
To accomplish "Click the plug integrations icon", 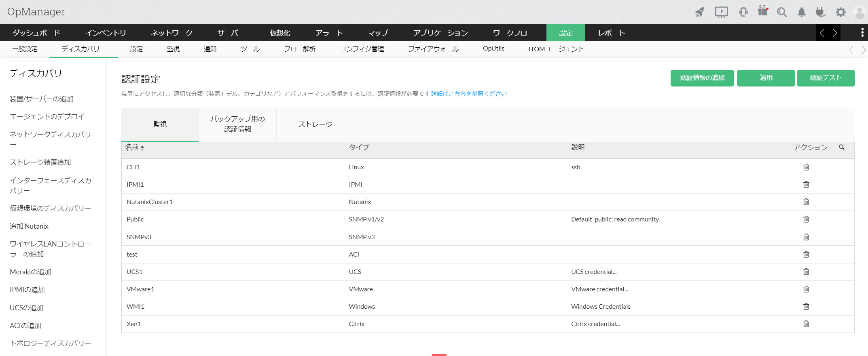I will [x=821, y=12].
